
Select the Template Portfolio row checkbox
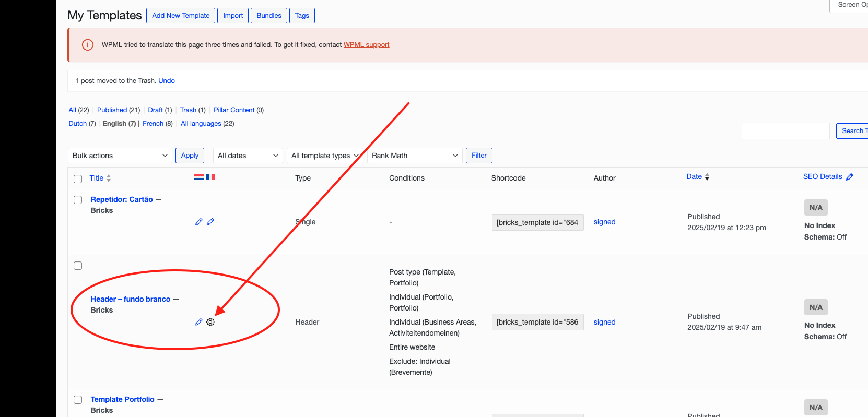[78, 400]
